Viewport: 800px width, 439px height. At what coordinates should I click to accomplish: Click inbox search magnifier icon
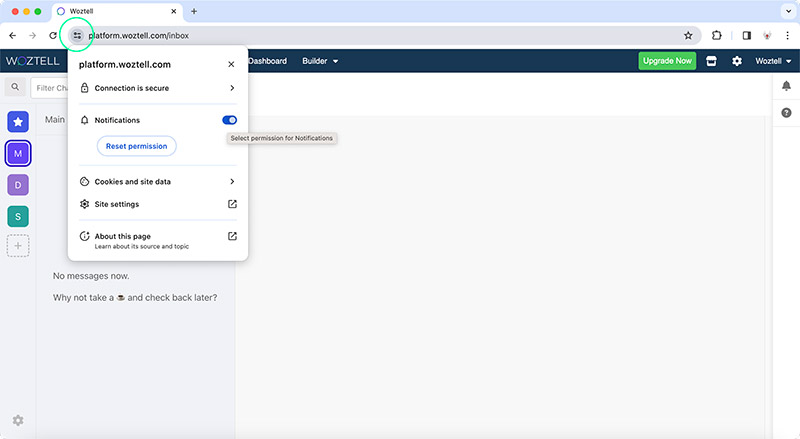15,87
